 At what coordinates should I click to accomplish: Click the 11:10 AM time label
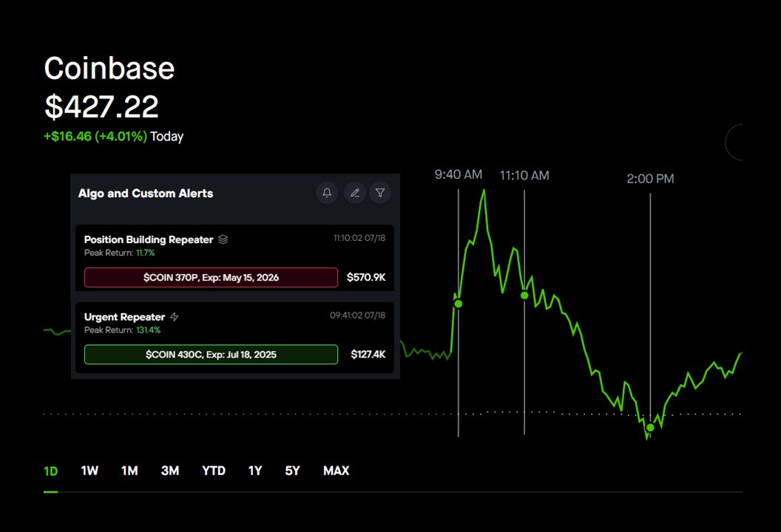point(524,176)
